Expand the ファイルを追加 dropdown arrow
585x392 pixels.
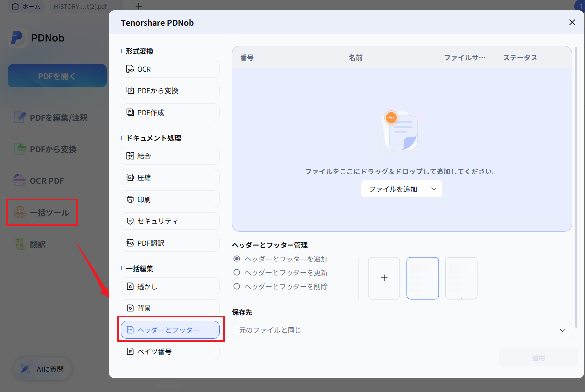434,189
